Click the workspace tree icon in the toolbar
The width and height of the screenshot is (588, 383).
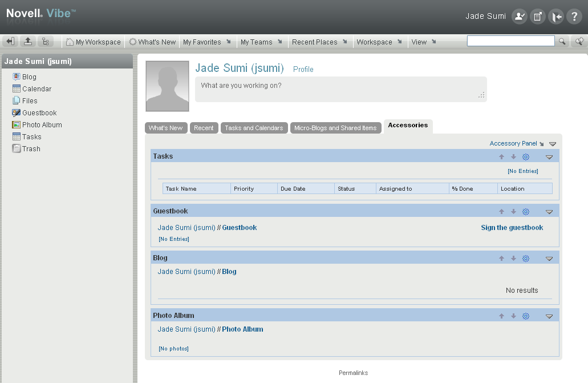coord(46,41)
